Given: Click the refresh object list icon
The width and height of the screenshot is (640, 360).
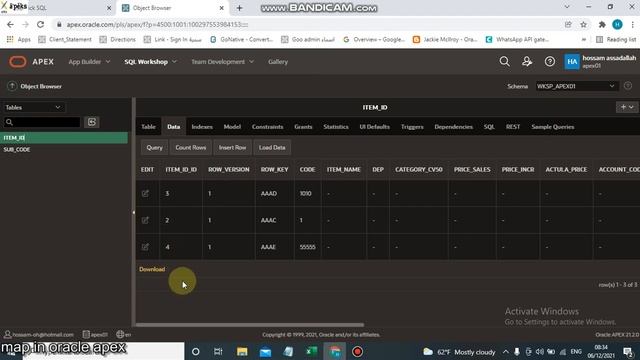Looking at the screenshot, I should tap(92, 122).
